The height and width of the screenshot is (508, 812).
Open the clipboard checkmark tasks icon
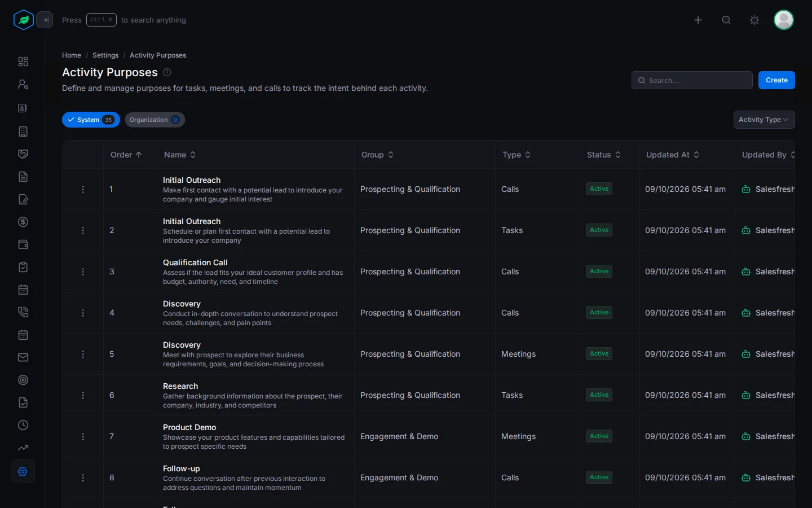(x=23, y=267)
